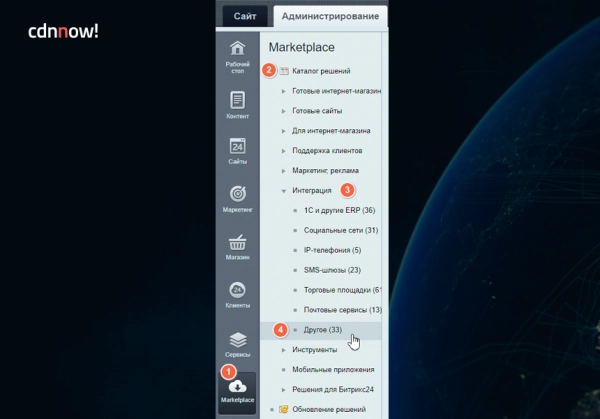Screen dimensions: 600x419
Task: Select Почтовые сервисы (13)
Action: (x=342, y=310)
